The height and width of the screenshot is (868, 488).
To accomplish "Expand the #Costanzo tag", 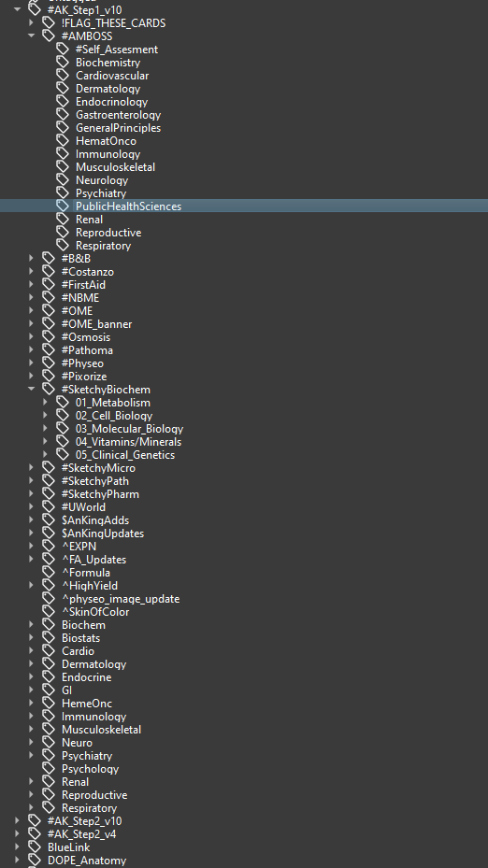I will (32, 271).
